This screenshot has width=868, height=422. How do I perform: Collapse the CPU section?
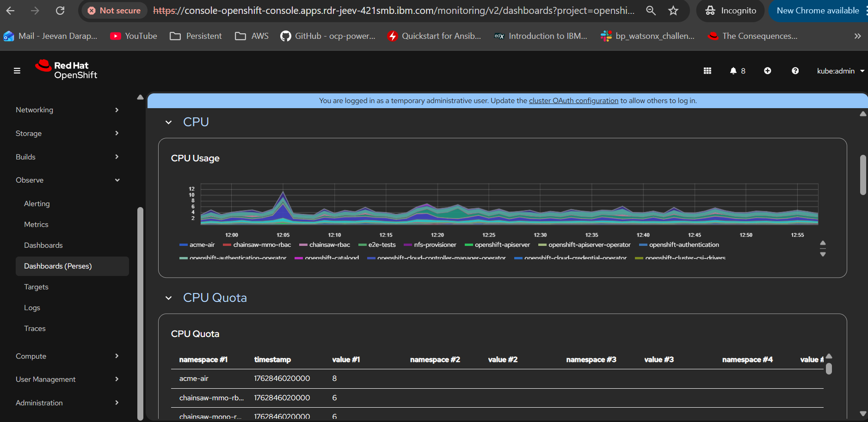click(x=169, y=122)
